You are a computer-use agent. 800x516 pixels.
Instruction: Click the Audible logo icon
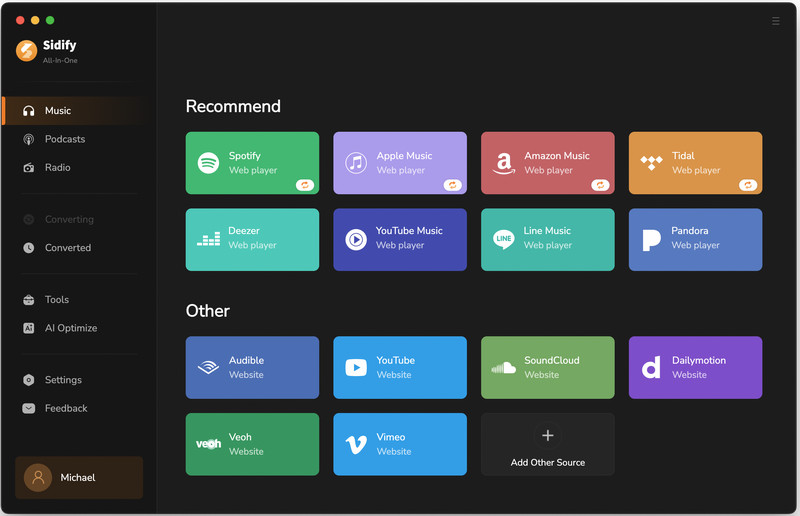point(208,367)
